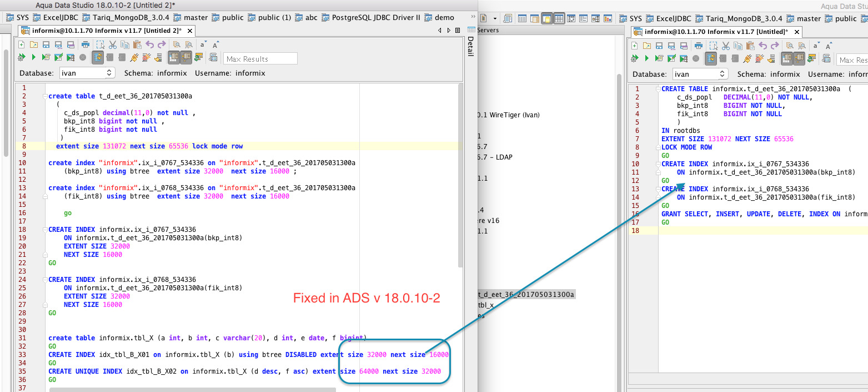Paste clipboard icon in Untitled 2 toolbar
Image resolution: width=868 pixels, height=392 pixels.
click(137, 44)
